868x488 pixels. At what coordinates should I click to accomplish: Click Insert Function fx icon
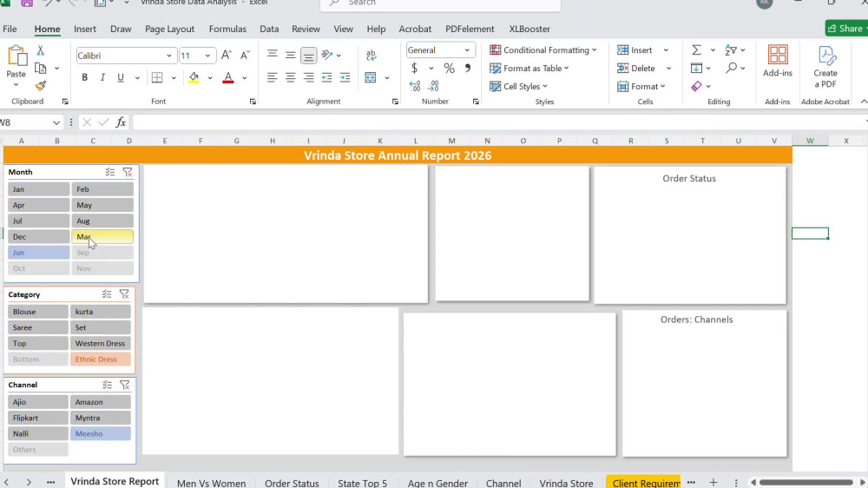pos(121,122)
